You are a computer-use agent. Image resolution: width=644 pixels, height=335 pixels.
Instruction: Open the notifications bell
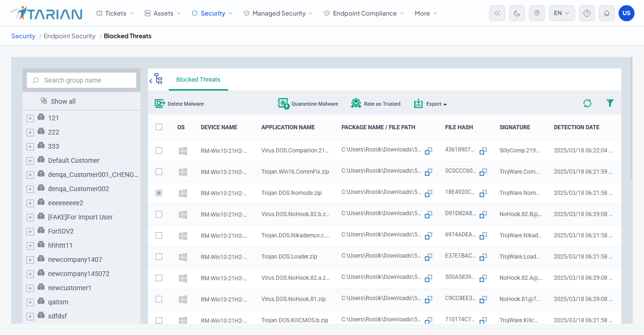(x=607, y=13)
